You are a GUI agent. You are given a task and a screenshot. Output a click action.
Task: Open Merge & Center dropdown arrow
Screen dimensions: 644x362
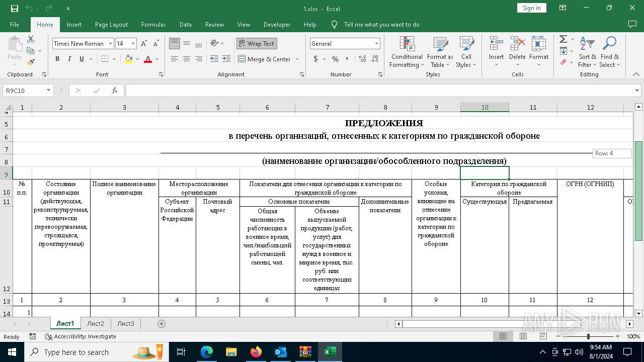297,59
